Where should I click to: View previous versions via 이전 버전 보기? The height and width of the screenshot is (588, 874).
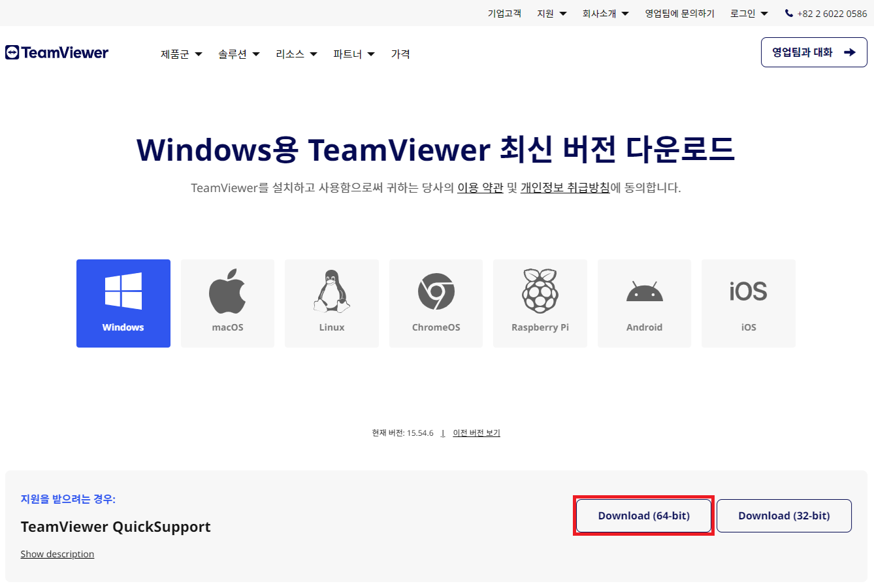point(477,433)
